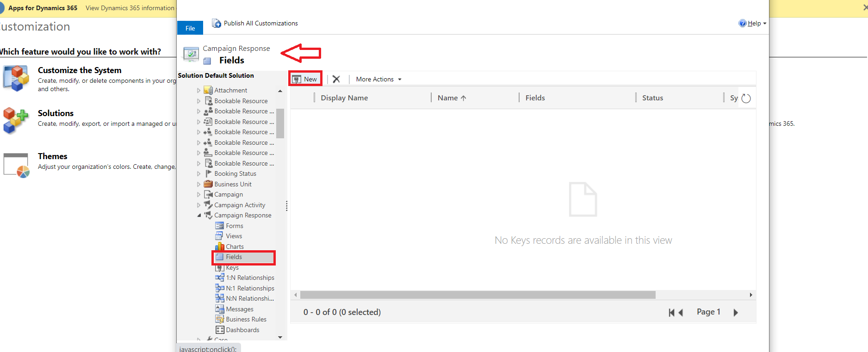Click the delete X icon in toolbar
The height and width of the screenshot is (352, 868).
tap(336, 79)
